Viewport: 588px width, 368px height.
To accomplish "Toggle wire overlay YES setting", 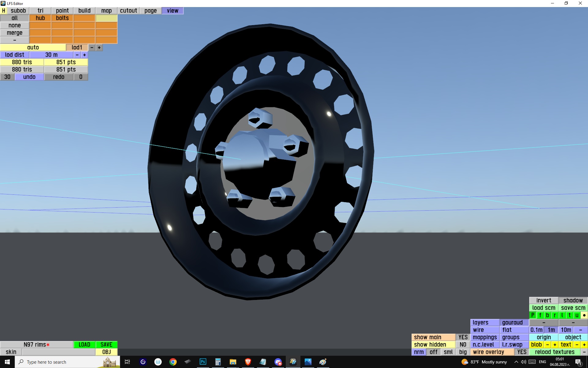I will click(x=522, y=352).
